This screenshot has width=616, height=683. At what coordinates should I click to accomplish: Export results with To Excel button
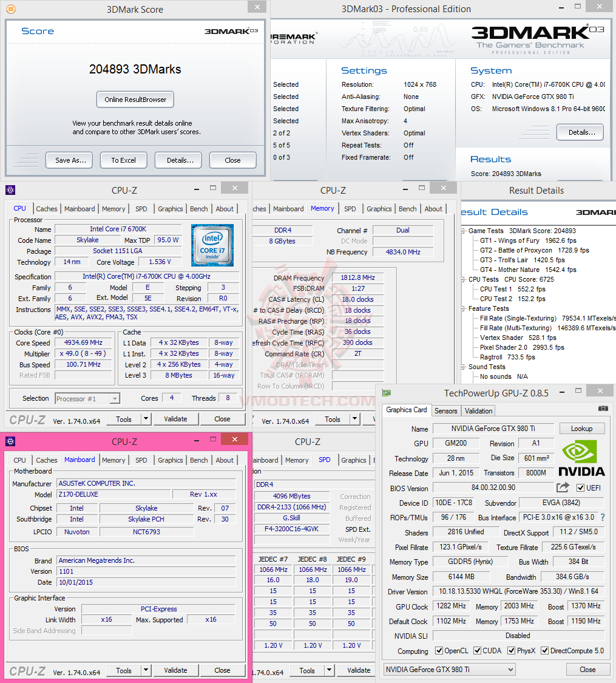[124, 160]
